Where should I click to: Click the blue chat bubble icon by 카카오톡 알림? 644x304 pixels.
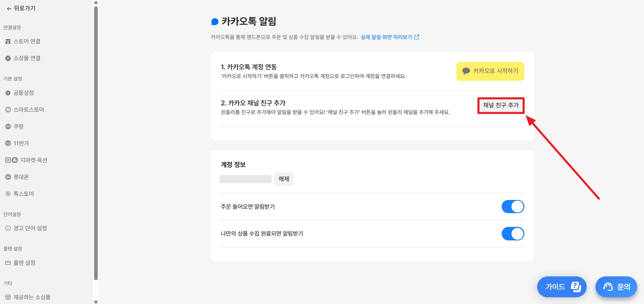(215, 22)
